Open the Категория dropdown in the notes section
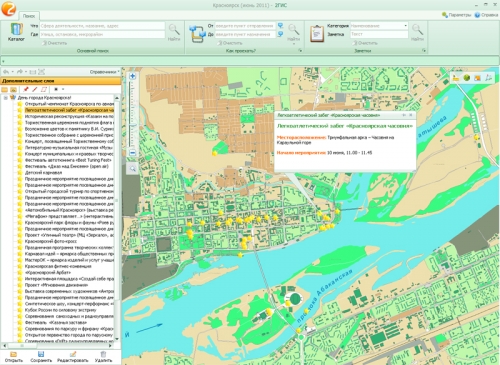This screenshot has width=500, height=365. (x=405, y=26)
